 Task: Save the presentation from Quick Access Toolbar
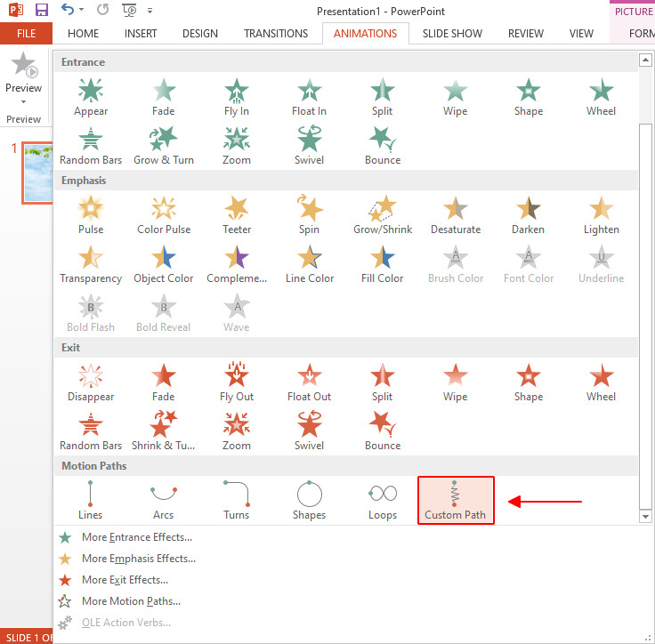click(x=41, y=10)
